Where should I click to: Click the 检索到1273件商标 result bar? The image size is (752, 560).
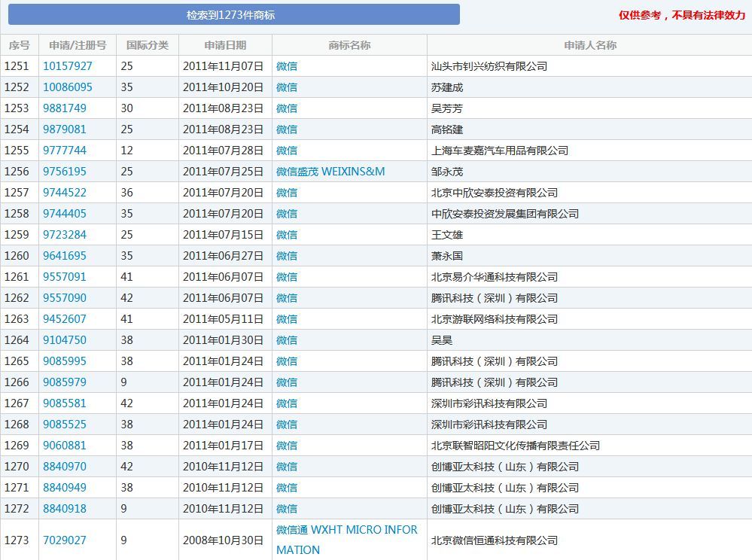pos(233,15)
